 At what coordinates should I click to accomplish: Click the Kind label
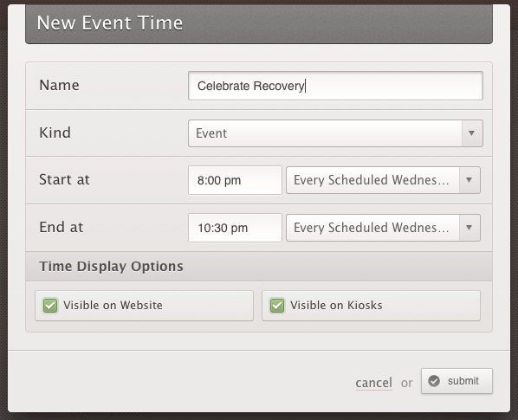pyautogui.click(x=55, y=132)
